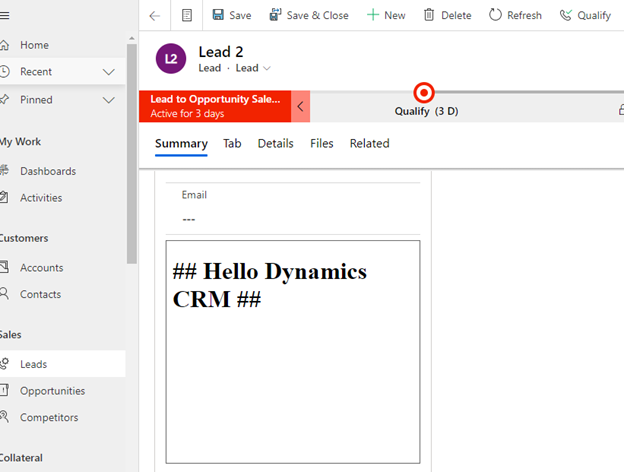Viewport: 624px width, 472px height.
Task: Click the Qualify stage target circle
Action: point(424,93)
